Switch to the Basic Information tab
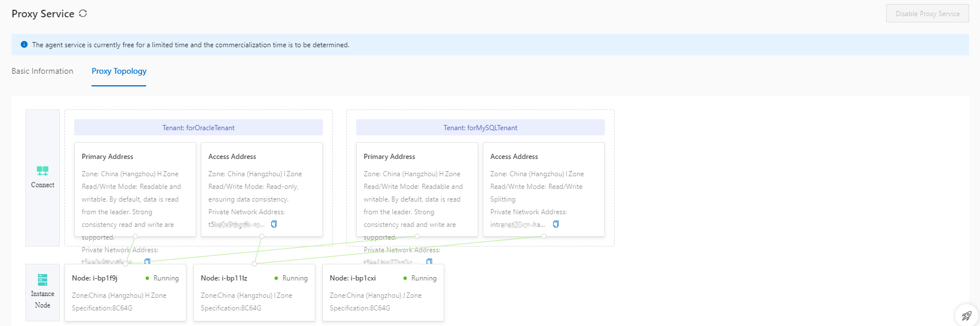 [43, 71]
